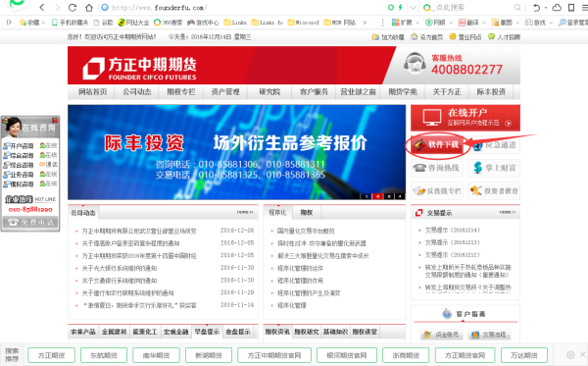
Task: Open the 游戏 dropdown in toolbar
Action: [539, 23]
